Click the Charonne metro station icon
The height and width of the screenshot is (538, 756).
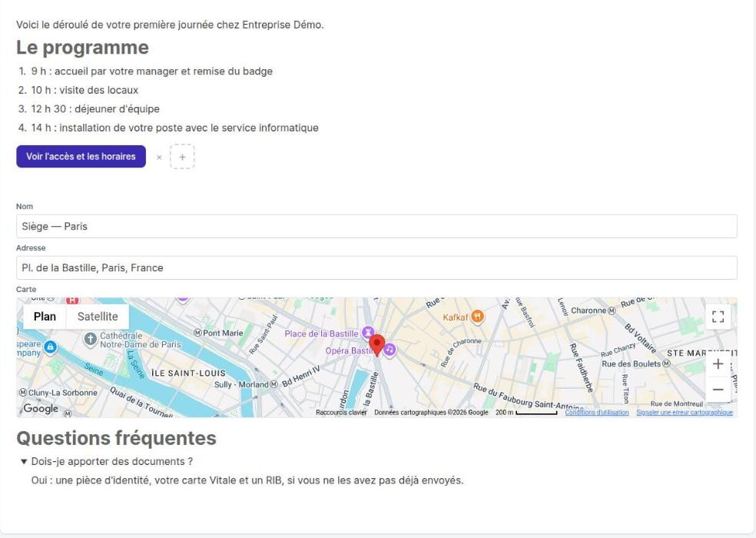(x=612, y=311)
